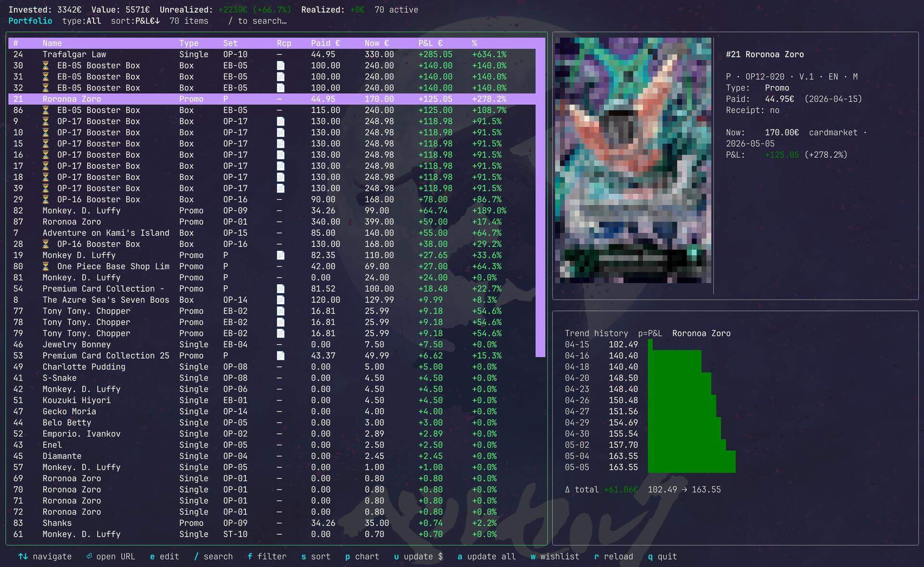Click the type:All filter indicator

click(x=81, y=21)
